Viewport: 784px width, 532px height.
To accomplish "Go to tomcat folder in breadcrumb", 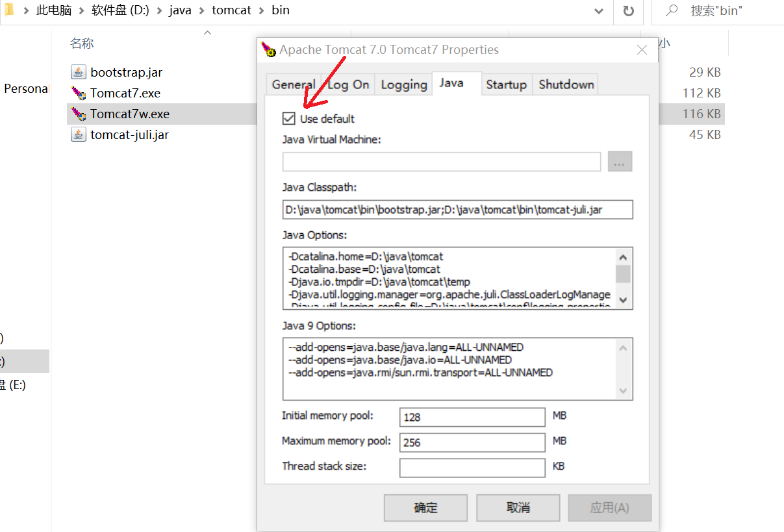I will coord(231,10).
